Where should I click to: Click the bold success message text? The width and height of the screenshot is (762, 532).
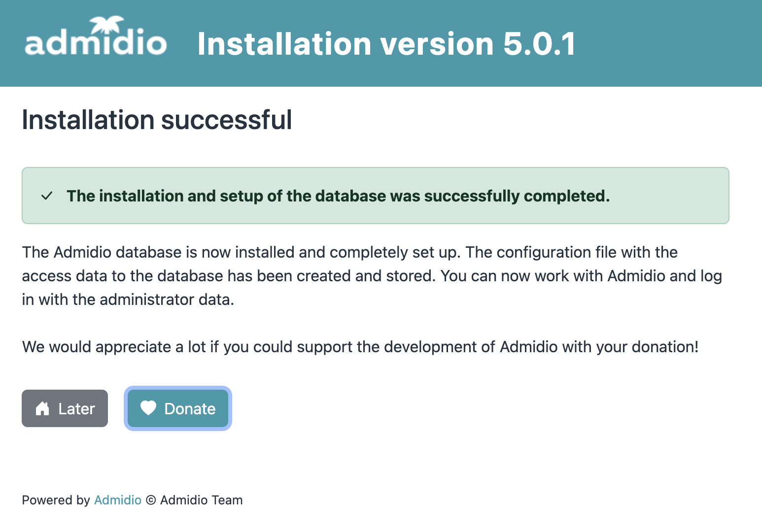338,196
